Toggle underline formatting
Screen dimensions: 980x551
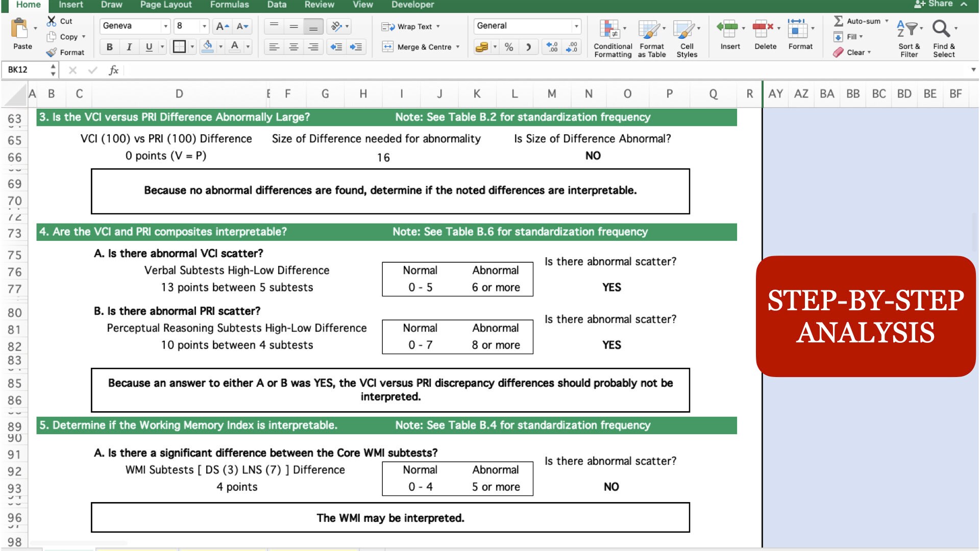[148, 47]
